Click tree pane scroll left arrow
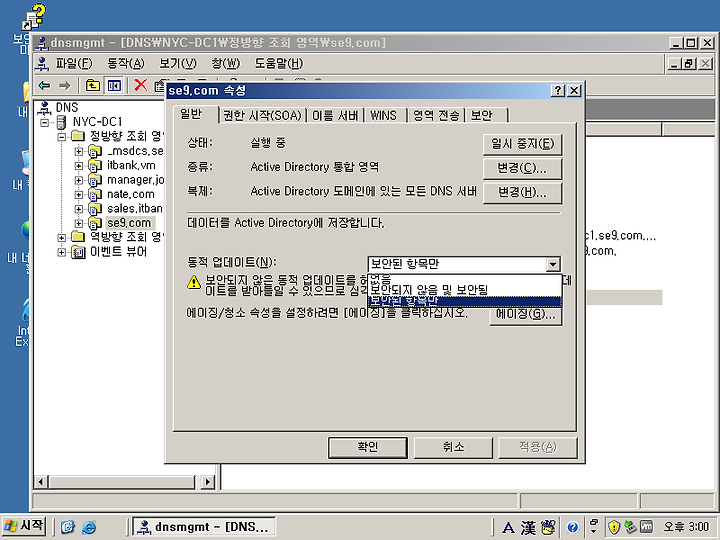This screenshot has height=540, width=720. tap(41, 482)
